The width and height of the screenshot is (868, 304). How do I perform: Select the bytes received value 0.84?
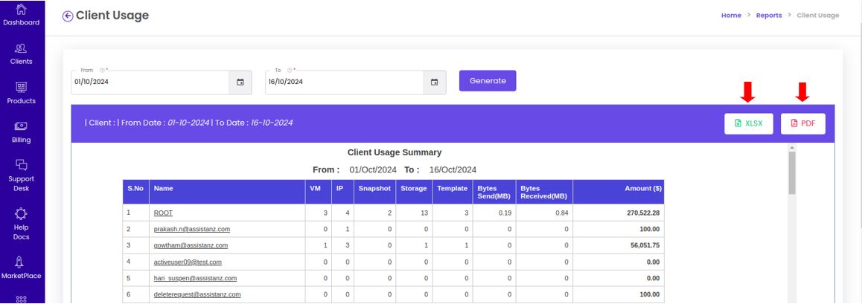coord(562,213)
